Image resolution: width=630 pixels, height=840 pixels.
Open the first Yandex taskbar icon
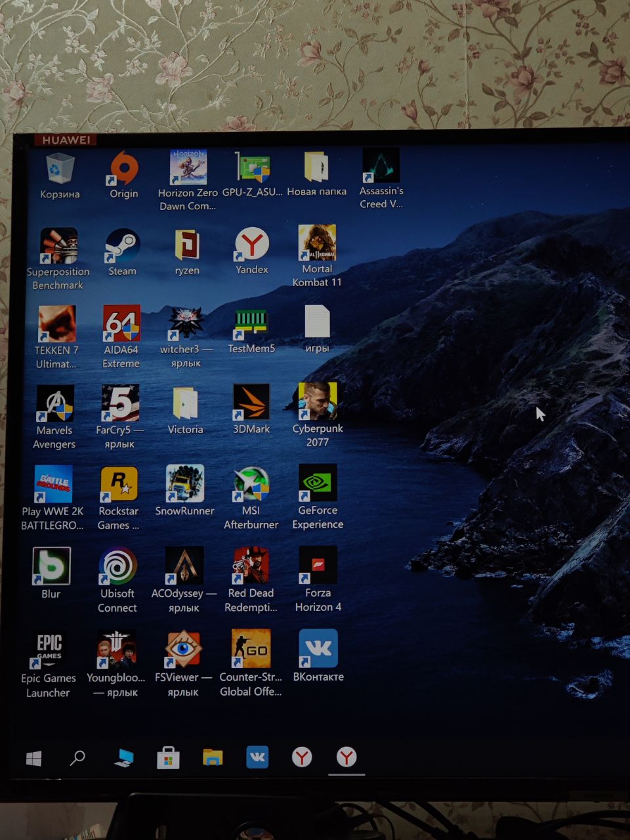(302, 757)
